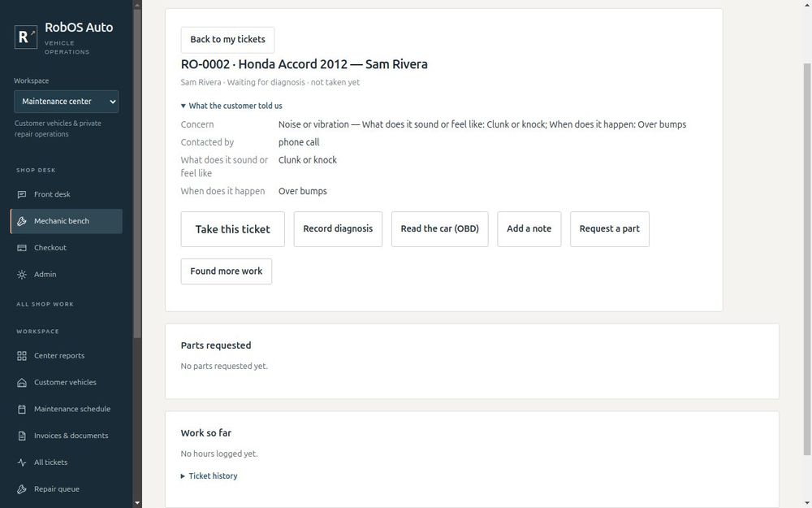The image size is (812, 508).
Task: Open Maintenance schedule page
Action: tap(67, 410)
